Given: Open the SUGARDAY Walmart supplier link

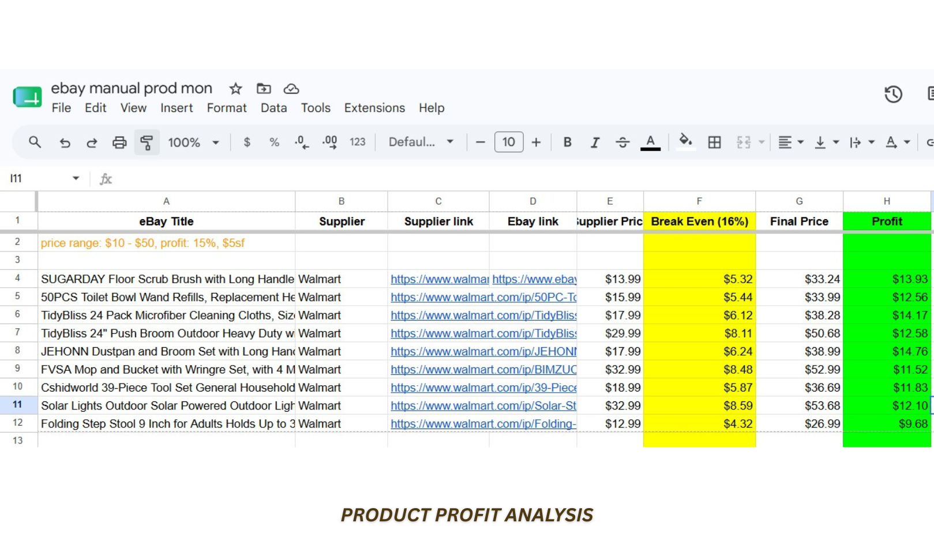Looking at the screenshot, I should 440,279.
